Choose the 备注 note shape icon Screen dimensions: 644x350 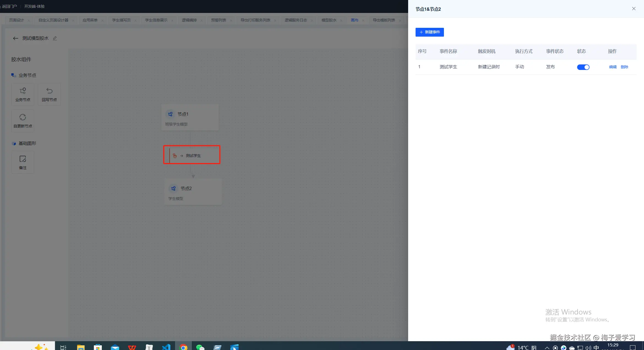pos(23,159)
